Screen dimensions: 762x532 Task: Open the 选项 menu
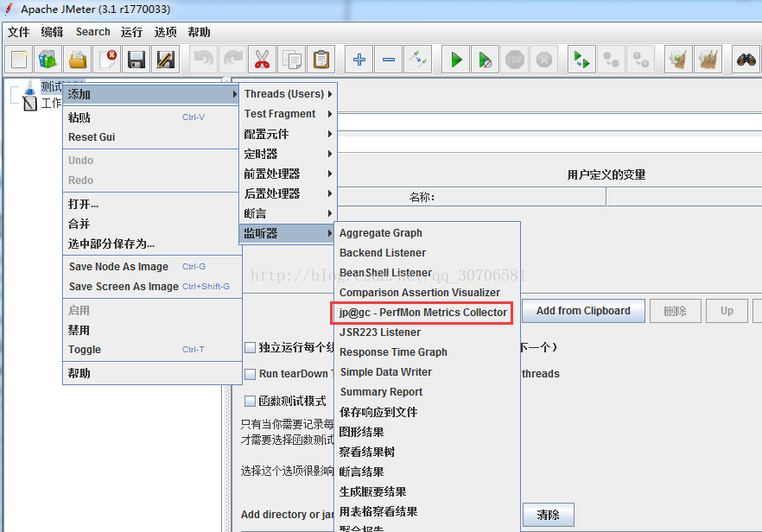pos(165,32)
